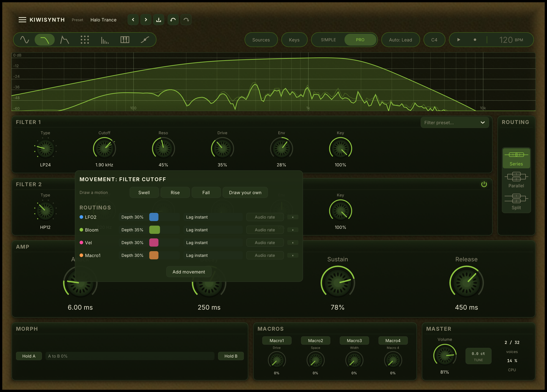Go to next preset arrow
547x392 pixels.
tap(146, 20)
